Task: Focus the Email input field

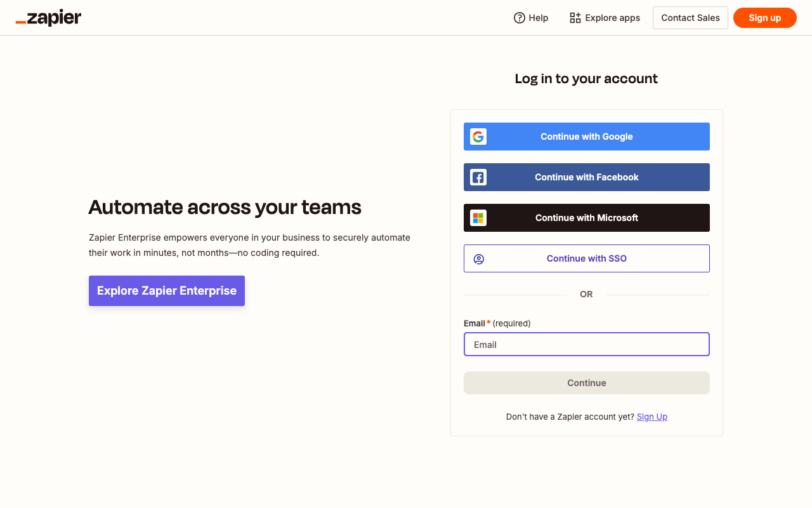Action: tap(587, 344)
